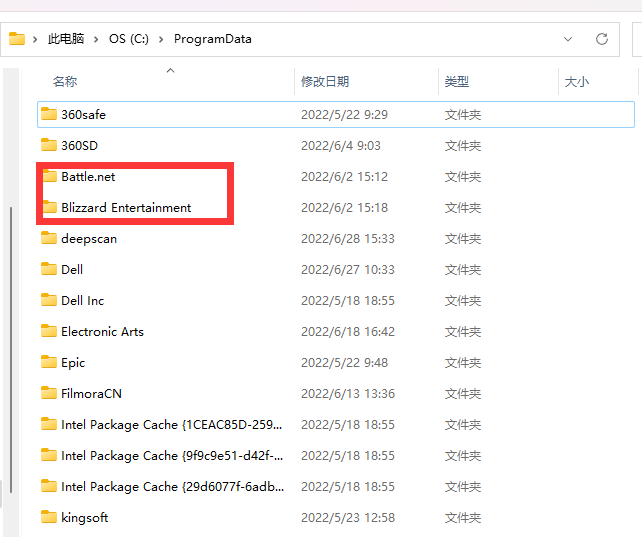Screen dimensions: 642x540
Task: Sort by 大小 column header
Action: [576, 81]
